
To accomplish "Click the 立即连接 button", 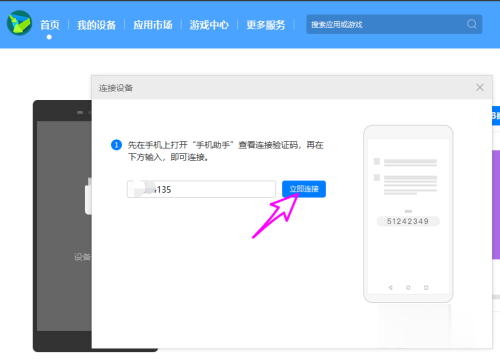I will [304, 189].
